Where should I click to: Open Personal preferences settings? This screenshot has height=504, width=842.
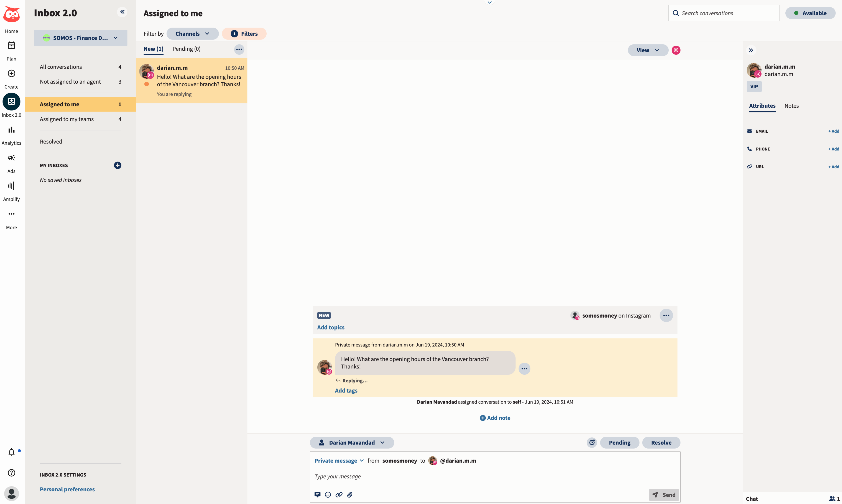pyautogui.click(x=67, y=489)
